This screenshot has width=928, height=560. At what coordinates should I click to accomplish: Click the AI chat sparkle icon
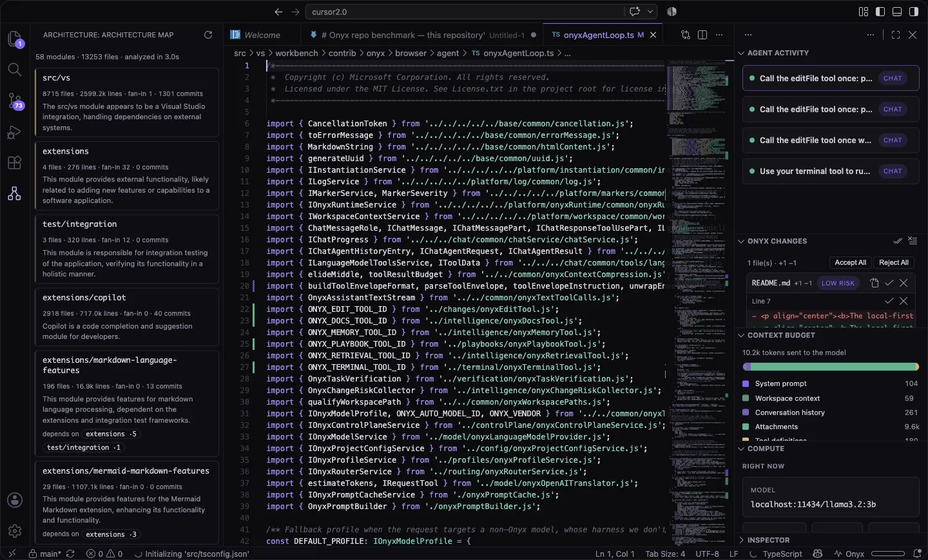(635, 12)
